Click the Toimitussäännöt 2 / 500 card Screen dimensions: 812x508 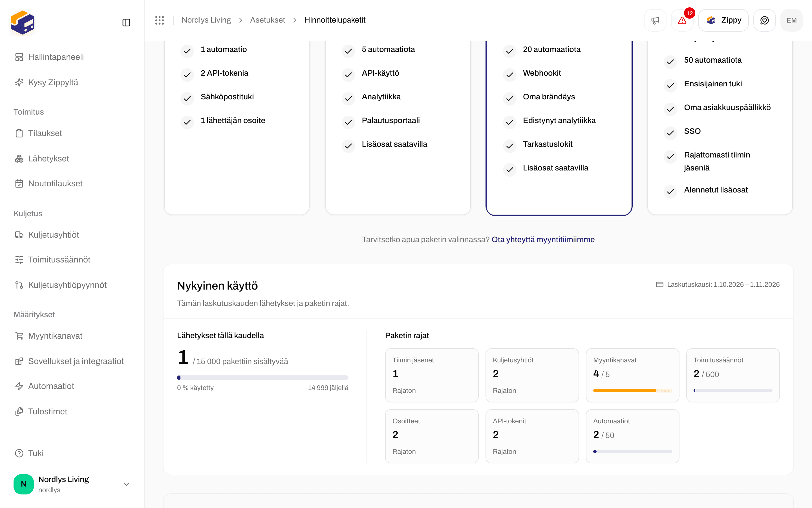tap(733, 375)
